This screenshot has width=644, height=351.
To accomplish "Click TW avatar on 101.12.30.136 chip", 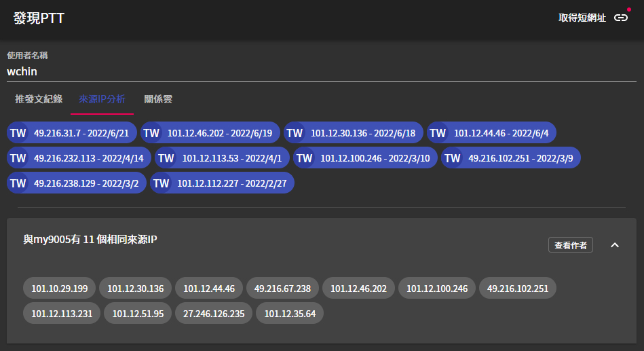I will coord(295,133).
